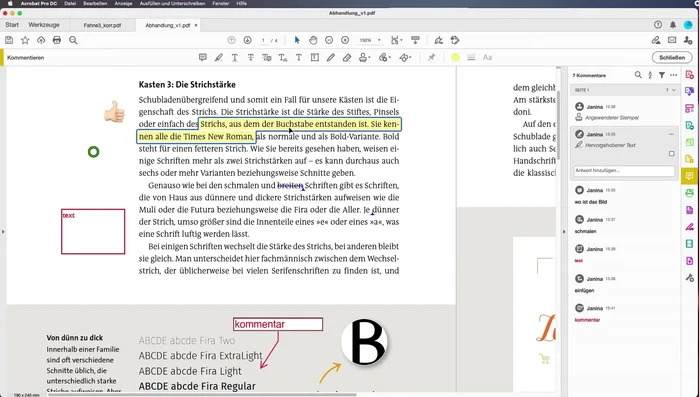
Task: Click the magnifier search icon in main toolbar
Action: point(74,41)
